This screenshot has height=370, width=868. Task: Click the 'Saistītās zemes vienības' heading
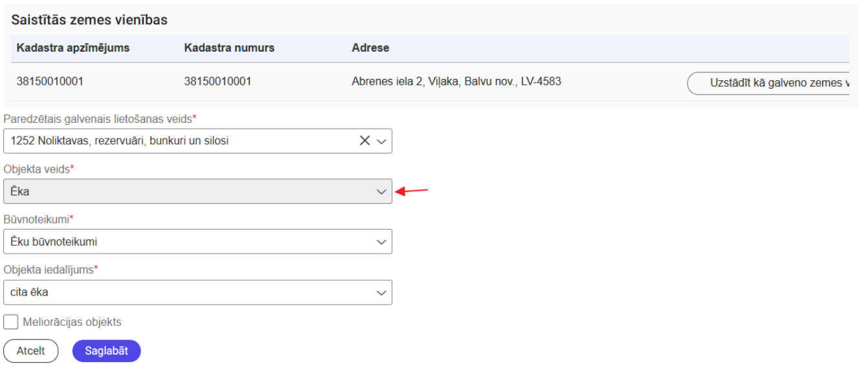point(89,20)
